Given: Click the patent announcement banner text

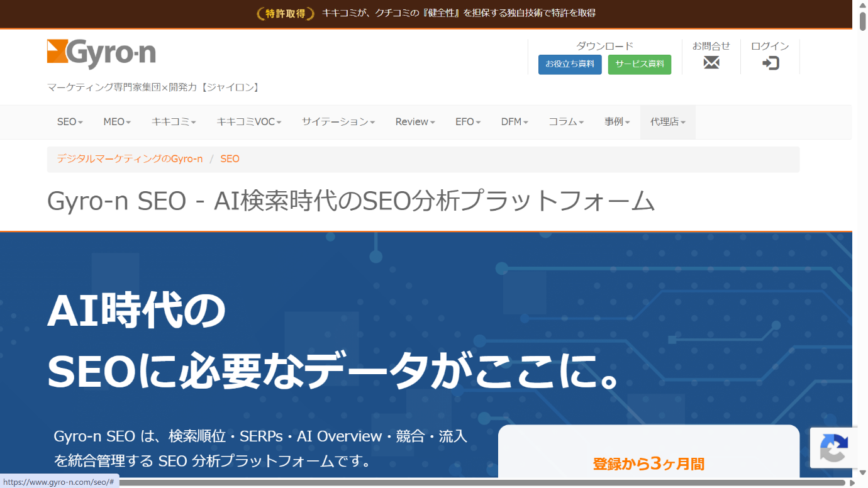Looking at the screenshot, I should 459,13.
